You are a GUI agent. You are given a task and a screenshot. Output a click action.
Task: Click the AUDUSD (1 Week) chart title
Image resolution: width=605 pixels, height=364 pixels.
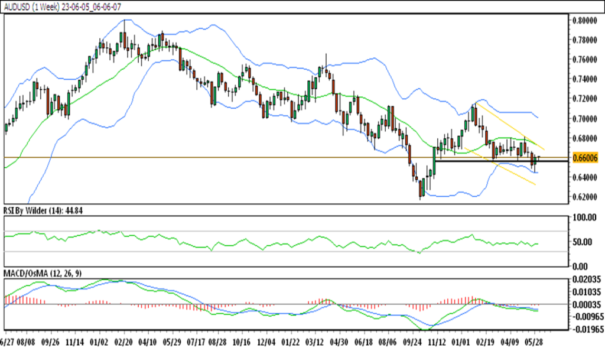pos(62,7)
